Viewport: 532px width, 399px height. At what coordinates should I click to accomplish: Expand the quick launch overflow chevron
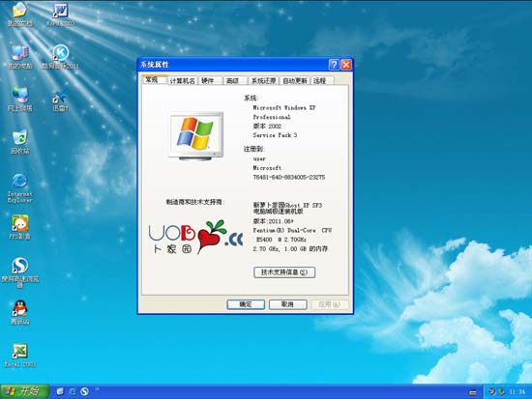coord(97,389)
